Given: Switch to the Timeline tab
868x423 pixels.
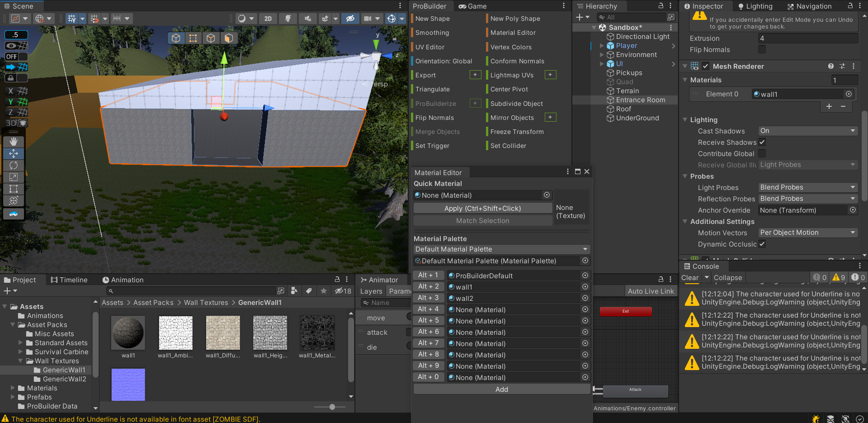Looking at the screenshot, I should [x=69, y=280].
